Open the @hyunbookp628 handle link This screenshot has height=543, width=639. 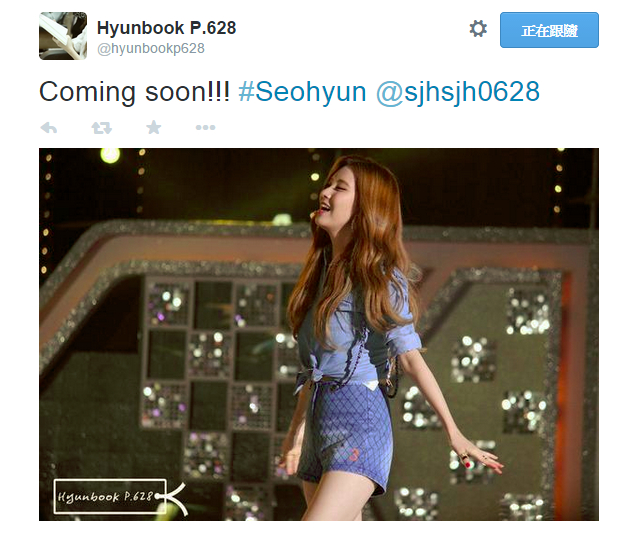(151, 49)
